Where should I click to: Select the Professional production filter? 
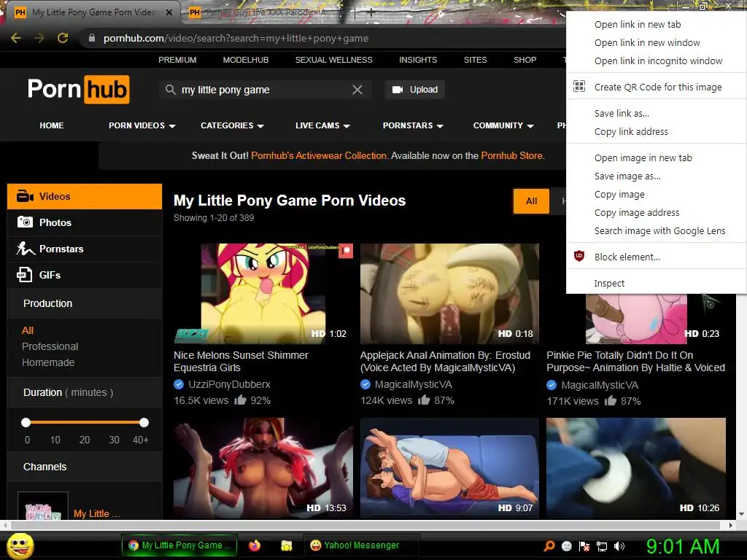(50, 346)
